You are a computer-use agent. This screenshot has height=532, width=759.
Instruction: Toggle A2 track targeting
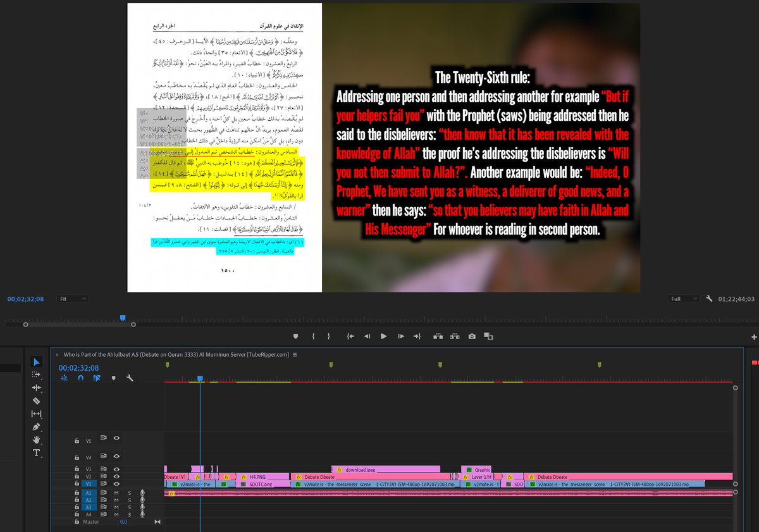click(89, 500)
